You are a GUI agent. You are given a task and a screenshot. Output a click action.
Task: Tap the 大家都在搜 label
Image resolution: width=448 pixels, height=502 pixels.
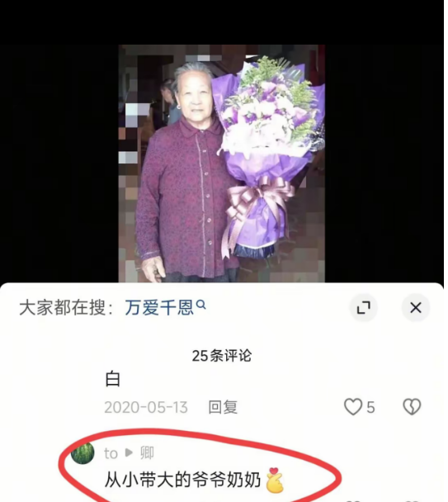point(66,308)
